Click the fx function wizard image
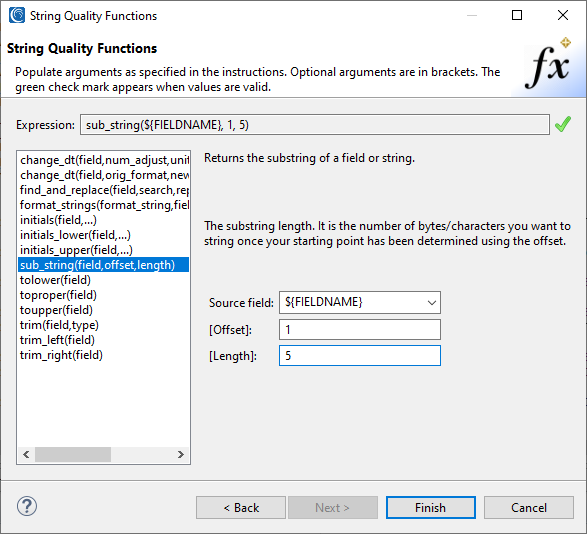Screen dimensions: 587x534 click(x=548, y=66)
